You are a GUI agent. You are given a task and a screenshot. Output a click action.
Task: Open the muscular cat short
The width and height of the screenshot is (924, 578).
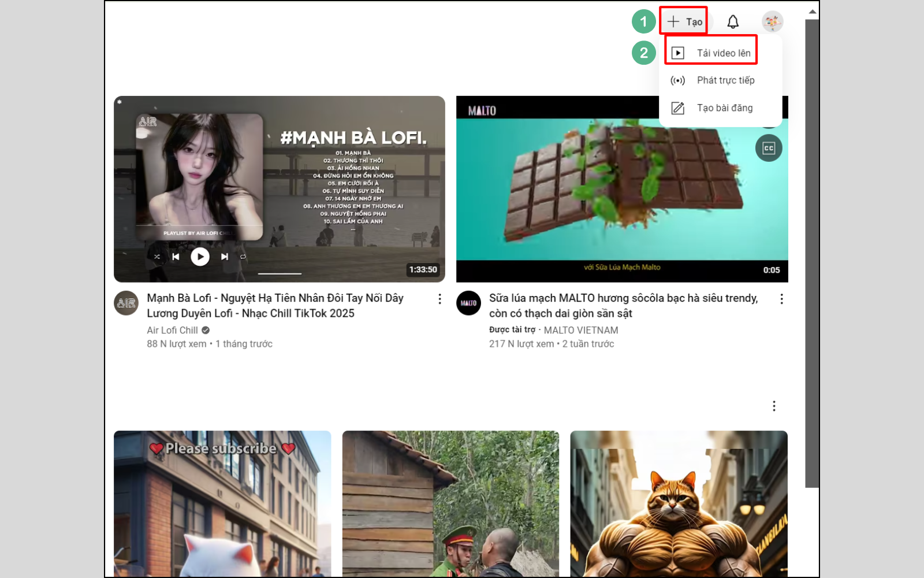point(679,503)
